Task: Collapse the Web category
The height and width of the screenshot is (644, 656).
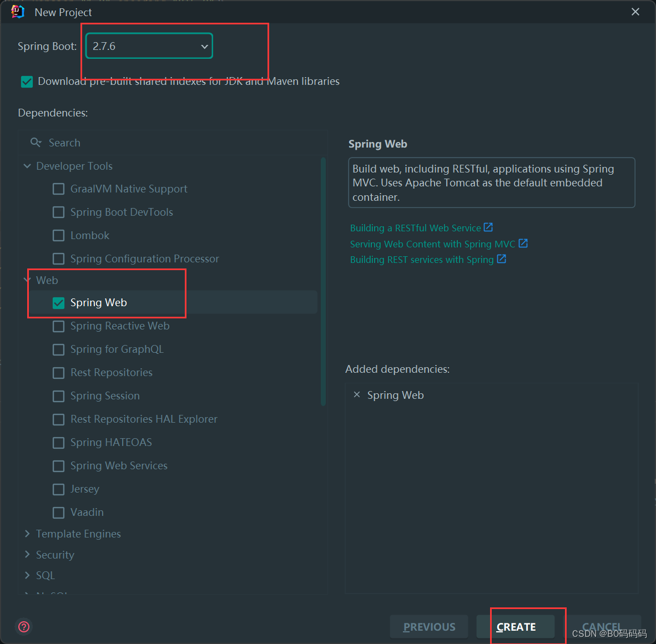Action: [x=27, y=280]
